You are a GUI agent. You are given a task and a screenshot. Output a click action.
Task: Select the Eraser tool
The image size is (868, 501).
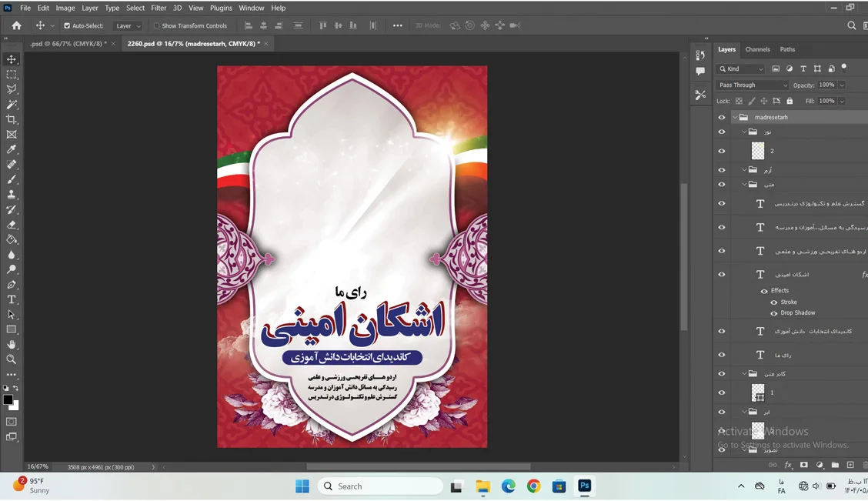click(x=11, y=225)
